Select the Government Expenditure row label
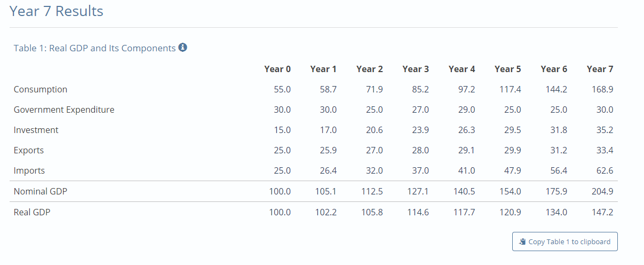The height and width of the screenshot is (265, 644). [x=64, y=110]
